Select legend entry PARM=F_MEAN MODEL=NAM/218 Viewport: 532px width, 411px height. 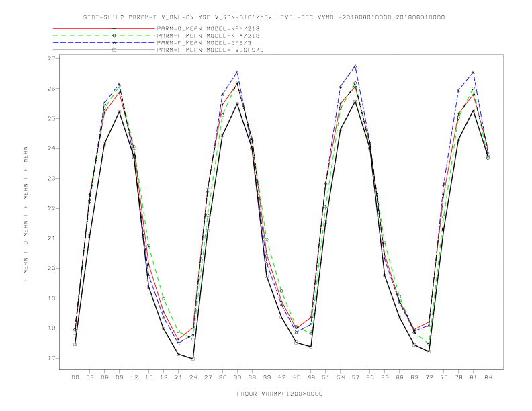208,36
